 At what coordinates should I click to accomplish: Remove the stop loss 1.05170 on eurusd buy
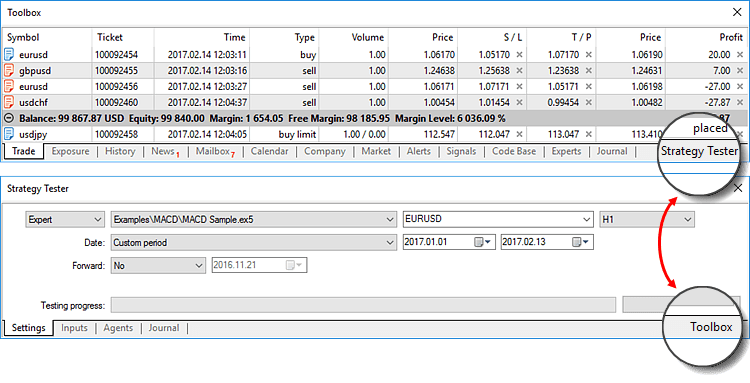point(519,55)
